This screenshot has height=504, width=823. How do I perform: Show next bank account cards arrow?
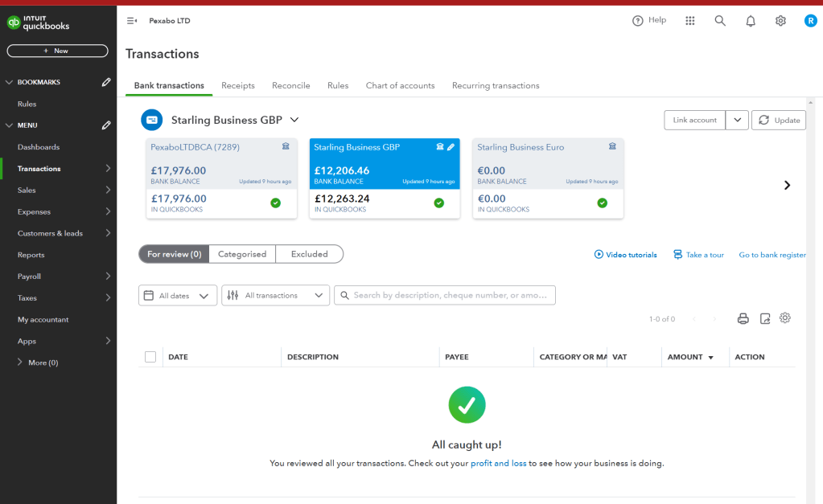787,185
